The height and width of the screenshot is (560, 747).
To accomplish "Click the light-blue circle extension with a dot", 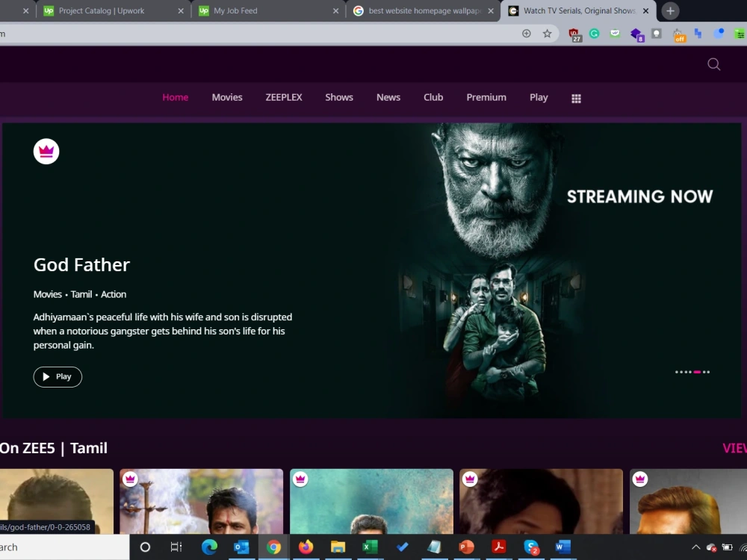I will (719, 34).
